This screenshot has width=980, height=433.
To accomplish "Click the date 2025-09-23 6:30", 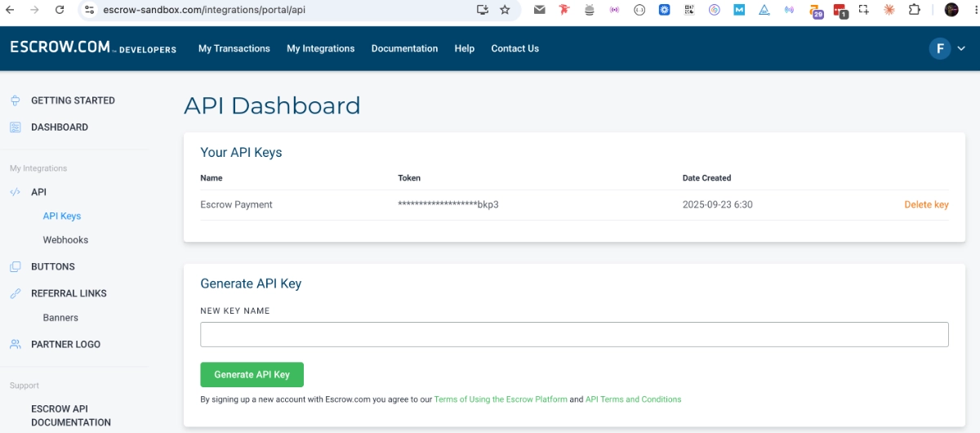I will (x=718, y=205).
